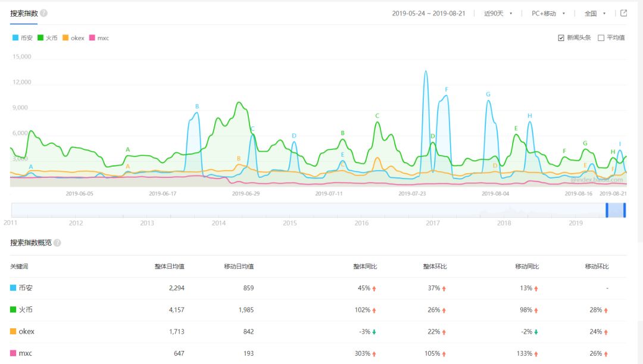Toggle the 币安 blue legend swatch
Image resolution: width=643 pixels, height=364 pixels.
(15, 37)
